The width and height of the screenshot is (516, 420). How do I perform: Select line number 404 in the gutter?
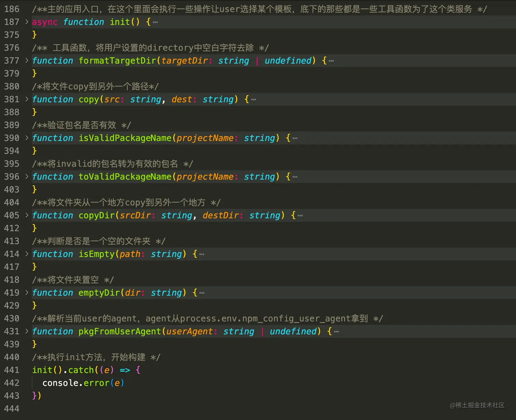tap(12, 202)
